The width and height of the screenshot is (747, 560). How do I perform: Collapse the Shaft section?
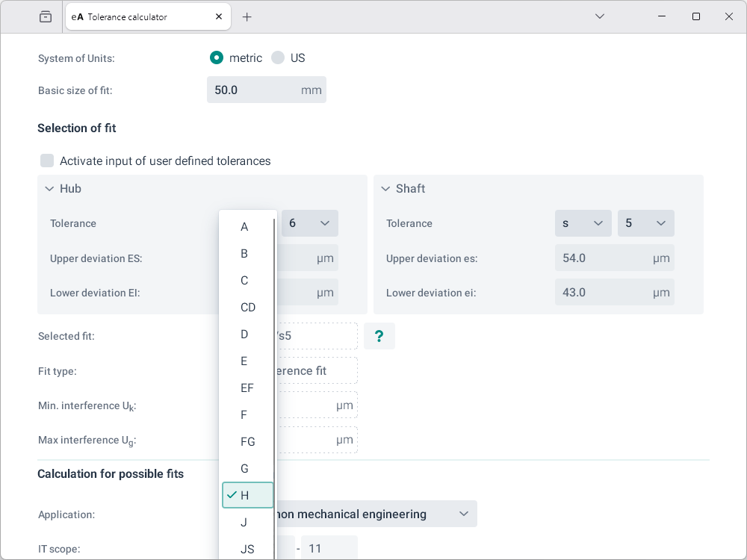385,189
